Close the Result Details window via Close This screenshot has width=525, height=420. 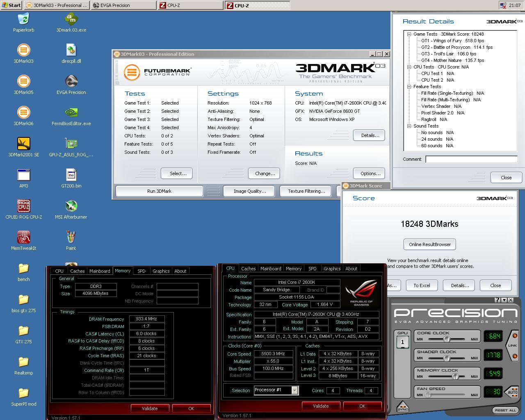pos(506,178)
